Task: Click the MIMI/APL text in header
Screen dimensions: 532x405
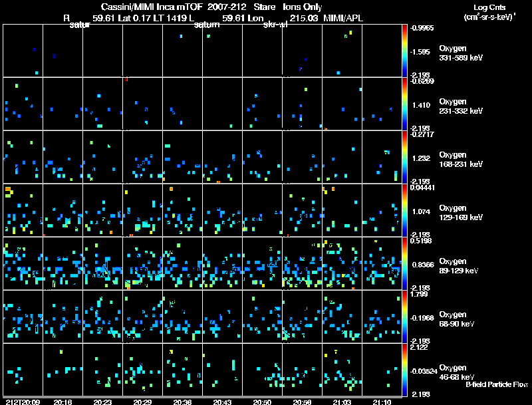Action: click(343, 18)
